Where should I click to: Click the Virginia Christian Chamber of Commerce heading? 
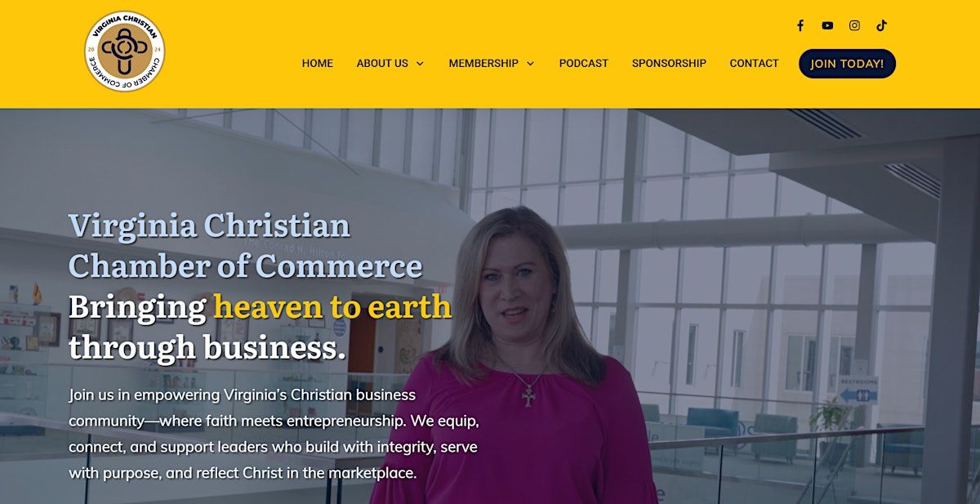click(245, 245)
